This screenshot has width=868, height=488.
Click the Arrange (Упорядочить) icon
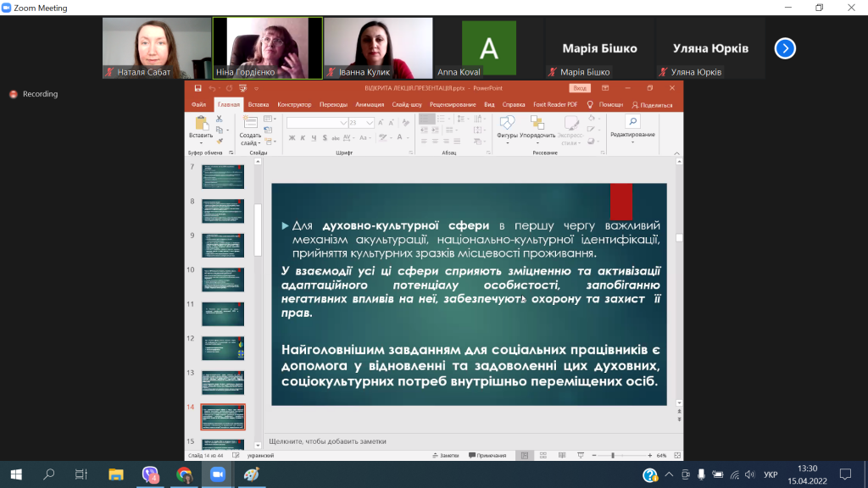click(537, 125)
